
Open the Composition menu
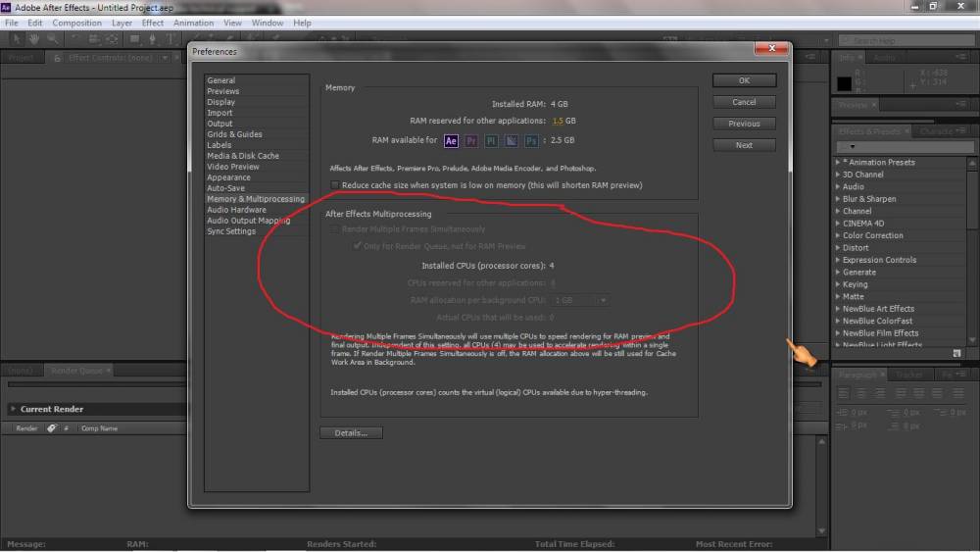(x=76, y=23)
